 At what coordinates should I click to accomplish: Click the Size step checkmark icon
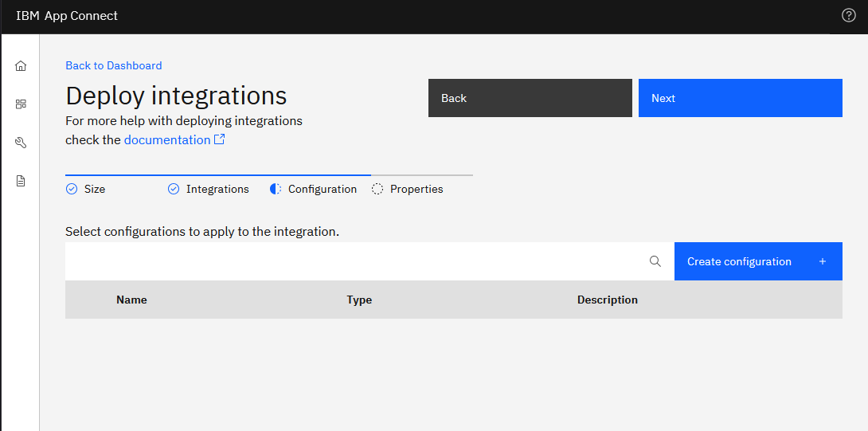pyautogui.click(x=72, y=189)
